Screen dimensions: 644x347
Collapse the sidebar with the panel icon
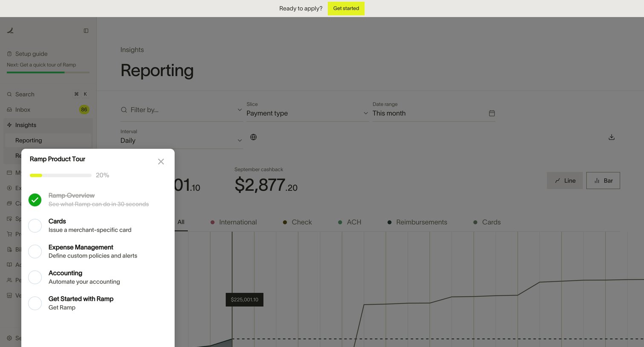(x=86, y=31)
